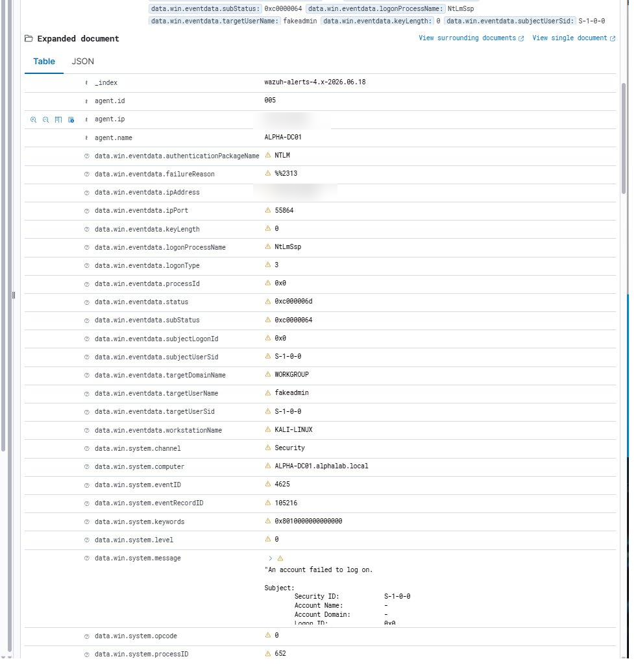636x672 pixels.
Task: Open View single document link
Action: pos(574,38)
